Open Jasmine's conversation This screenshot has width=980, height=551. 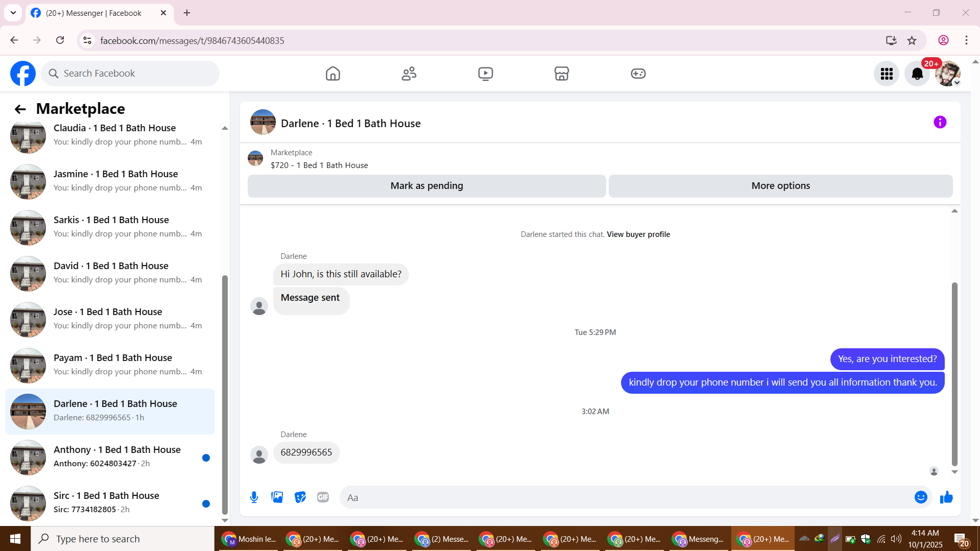110,182
